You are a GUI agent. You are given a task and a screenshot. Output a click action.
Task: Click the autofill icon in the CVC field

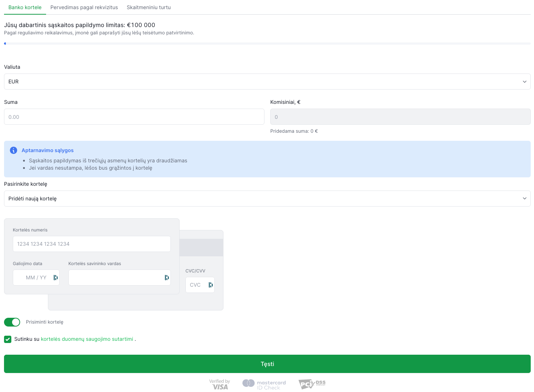click(211, 285)
